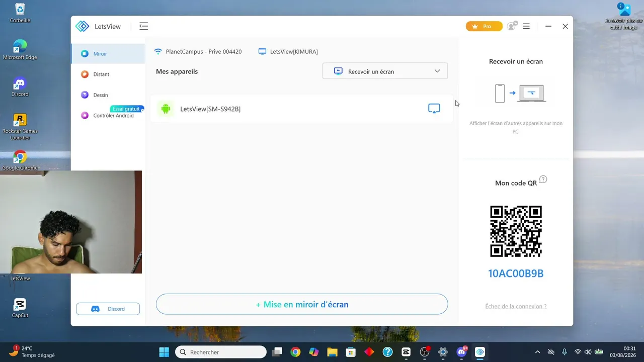Screen dimensions: 644x362
Task: Click the Mes appareils heading
Action: coord(177,71)
